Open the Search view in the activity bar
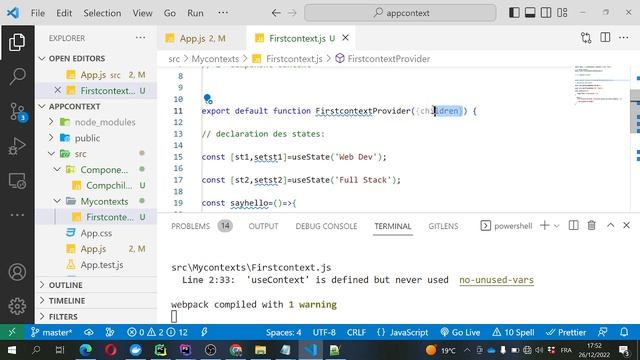The height and width of the screenshot is (360, 640). [17, 76]
